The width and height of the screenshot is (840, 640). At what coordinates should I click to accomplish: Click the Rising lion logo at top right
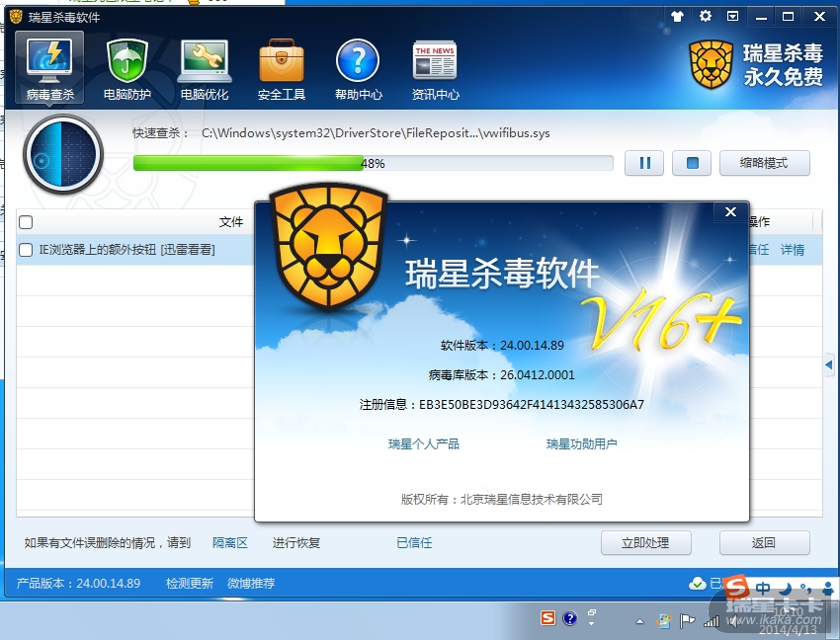[x=711, y=65]
